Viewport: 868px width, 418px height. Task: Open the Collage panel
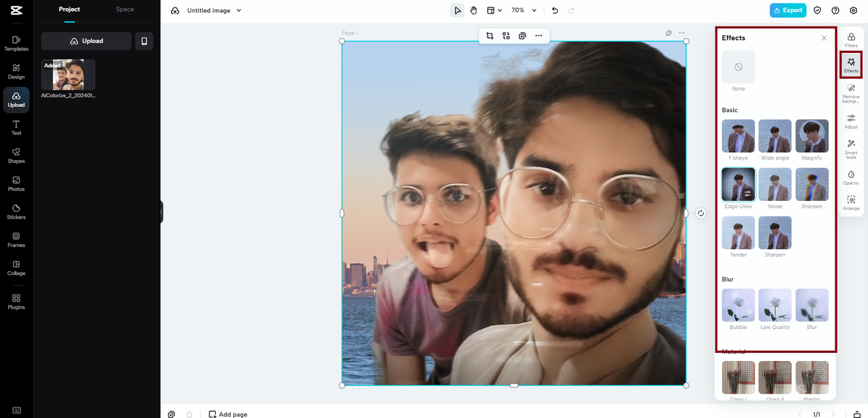16,268
